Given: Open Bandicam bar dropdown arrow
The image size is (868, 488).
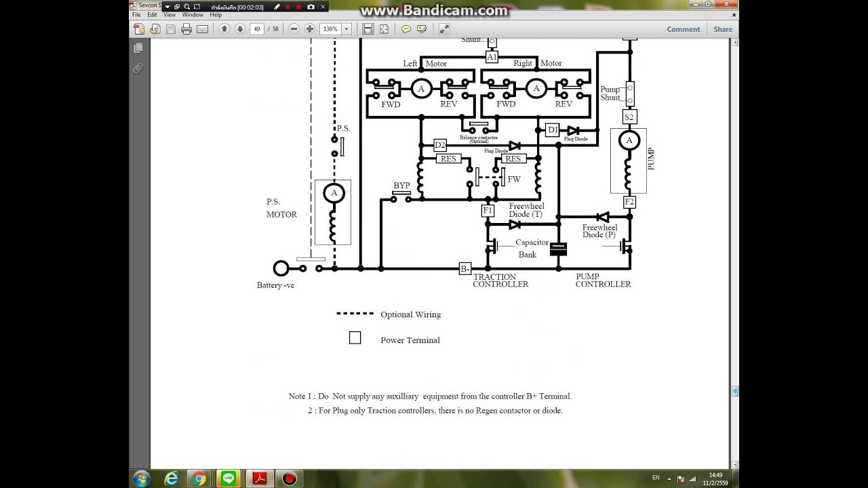Looking at the screenshot, I should (167, 7).
